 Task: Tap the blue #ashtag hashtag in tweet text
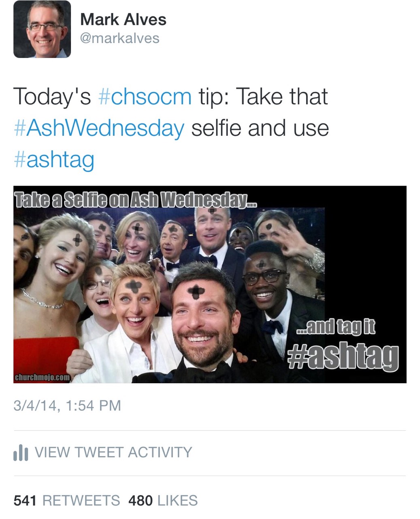[54, 159]
